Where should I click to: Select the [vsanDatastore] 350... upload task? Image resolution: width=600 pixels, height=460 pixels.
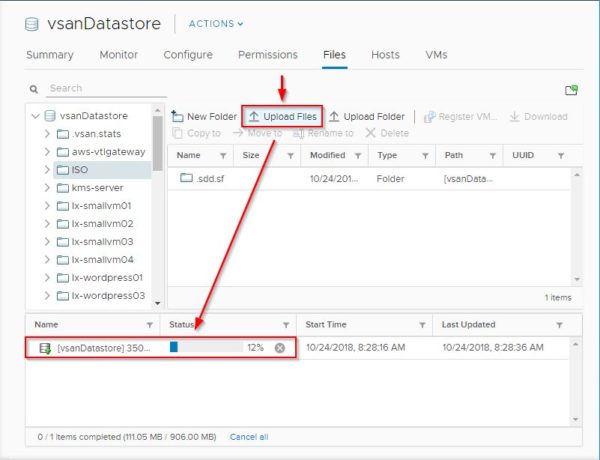pyautogui.click(x=297, y=348)
